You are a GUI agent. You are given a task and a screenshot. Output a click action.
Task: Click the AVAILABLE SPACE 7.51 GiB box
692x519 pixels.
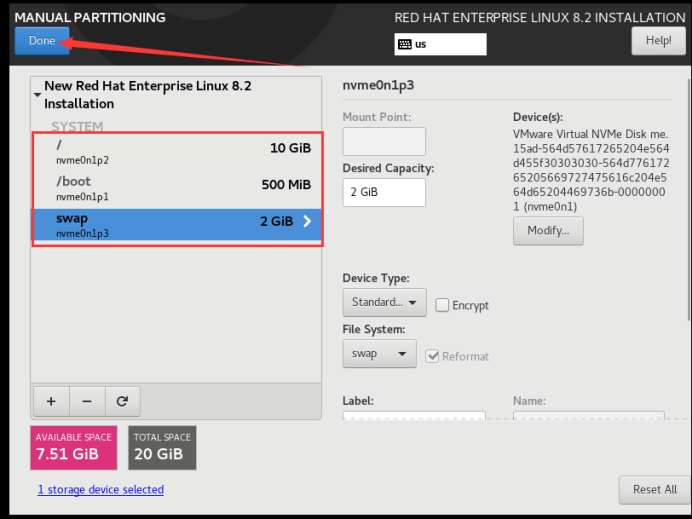click(74, 448)
